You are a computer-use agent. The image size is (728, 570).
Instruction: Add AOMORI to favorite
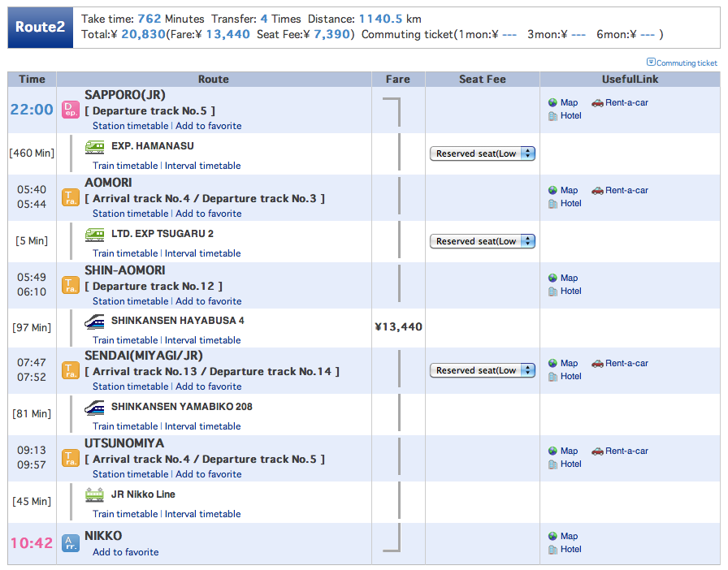pos(209,214)
